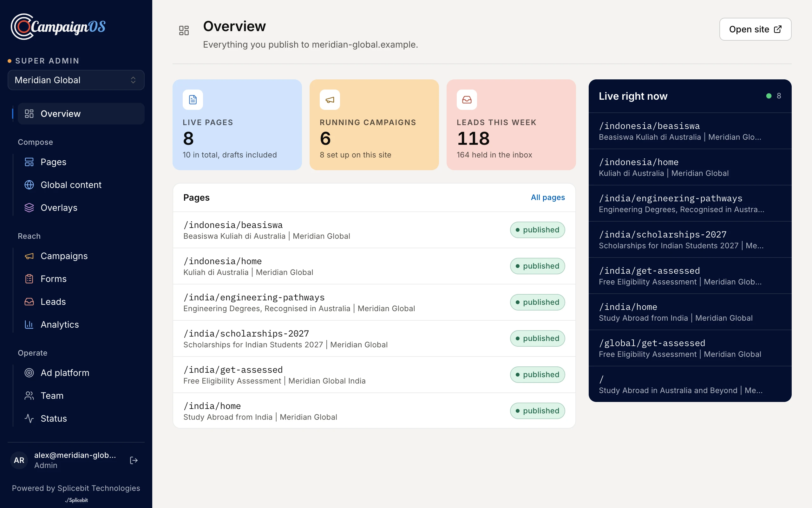Screen dimensions: 812x508
Task: Click the Pages layout icon in sidebar
Action: click(x=29, y=162)
